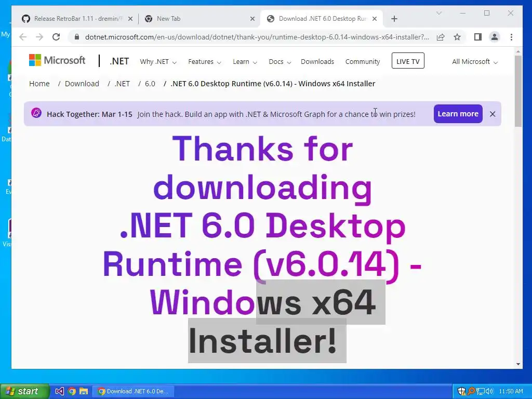Click the padlock site info icon

tap(77, 37)
